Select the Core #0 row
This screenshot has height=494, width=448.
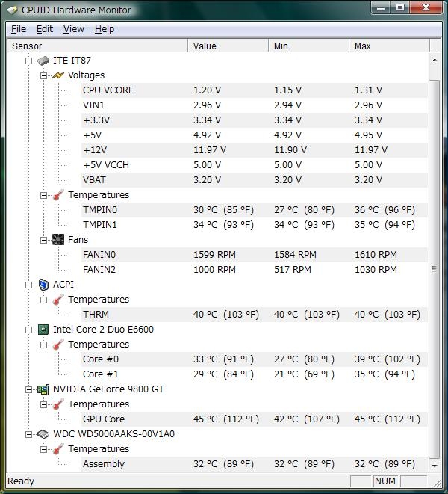click(x=255, y=359)
